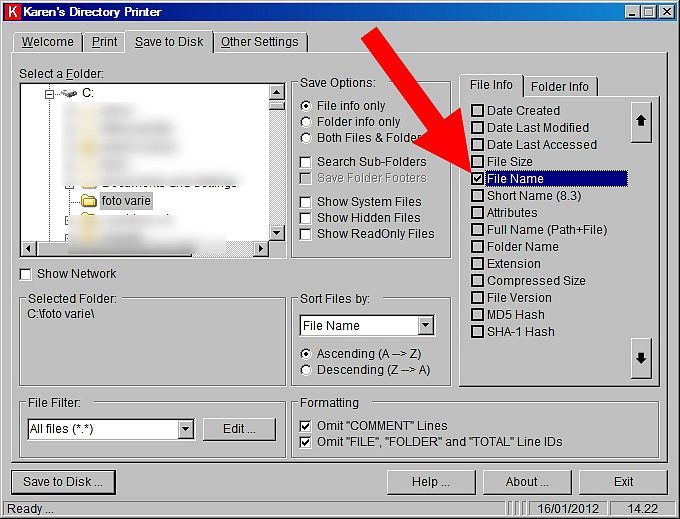Screen dimensions: 680x519
Task: Switch to the Folder Info tab
Action: tap(559, 87)
